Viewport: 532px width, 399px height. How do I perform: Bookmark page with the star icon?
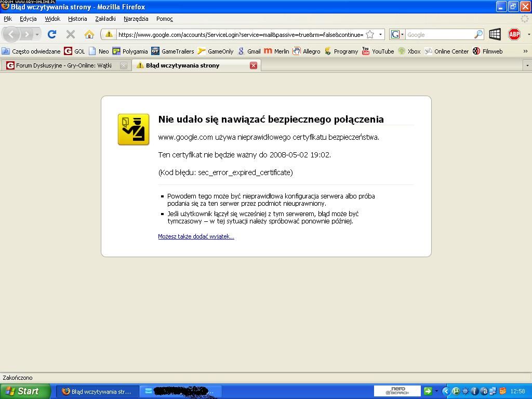click(x=370, y=34)
